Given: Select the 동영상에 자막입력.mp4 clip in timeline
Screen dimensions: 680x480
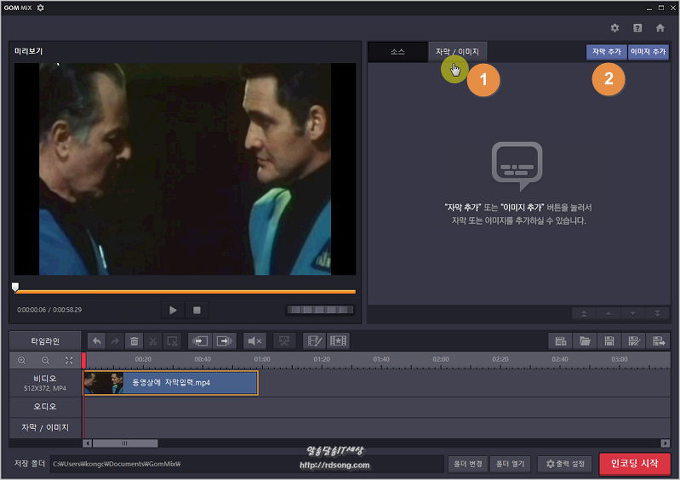Looking at the screenshot, I should pos(170,383).
